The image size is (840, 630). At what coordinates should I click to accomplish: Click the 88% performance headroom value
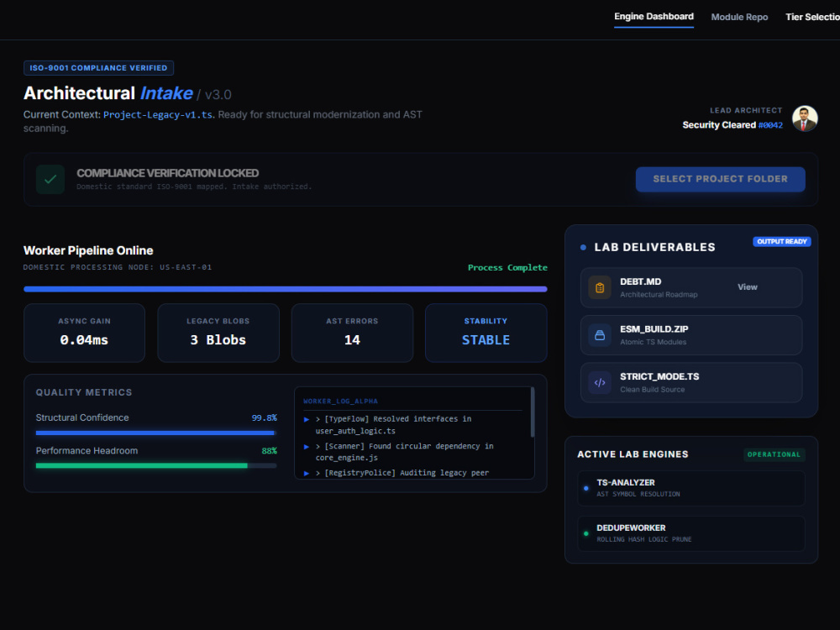[269, 451]
